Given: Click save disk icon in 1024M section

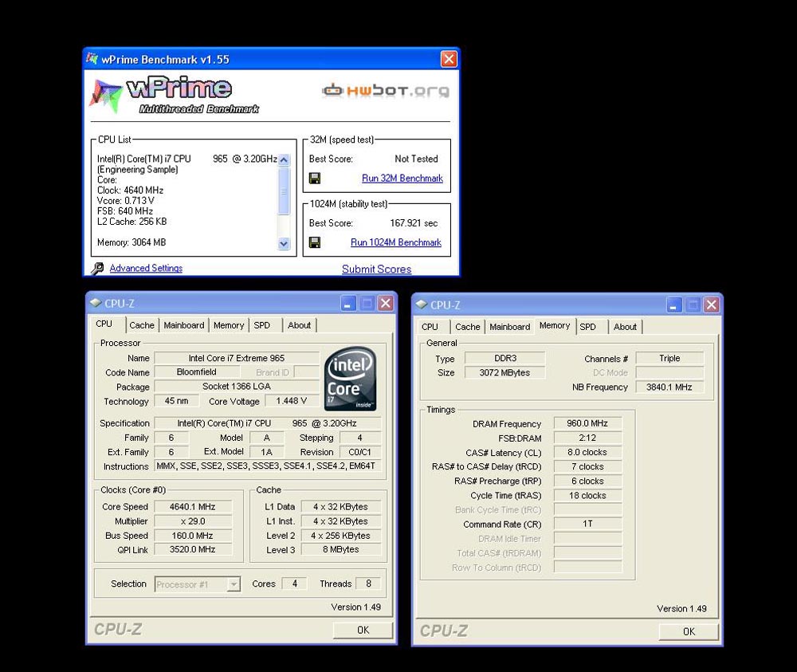Looking at the screenshot, I should pyautogui.click(x=315, y=242).
